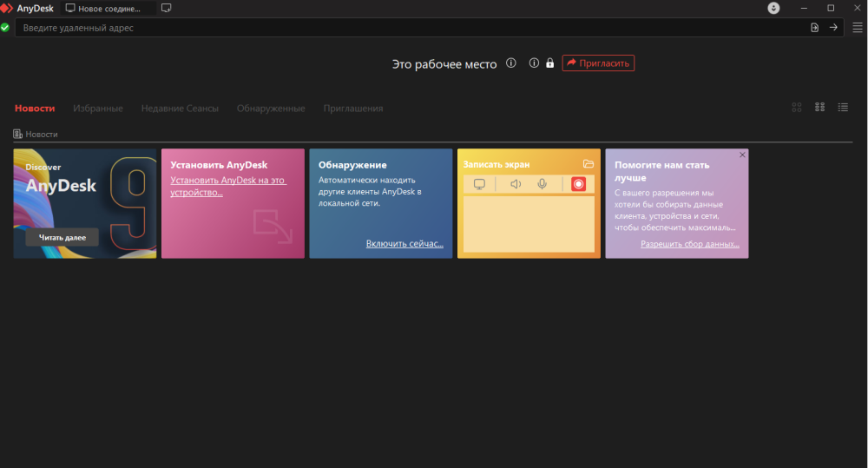Start recording with the red record button
The width and height of the screenshot is (868, 468).
(578, 184)
